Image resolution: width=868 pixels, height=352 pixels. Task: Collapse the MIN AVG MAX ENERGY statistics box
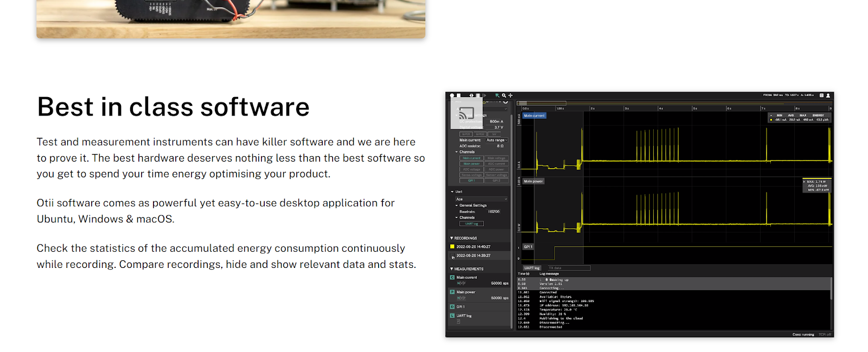[x=771, y=116]
